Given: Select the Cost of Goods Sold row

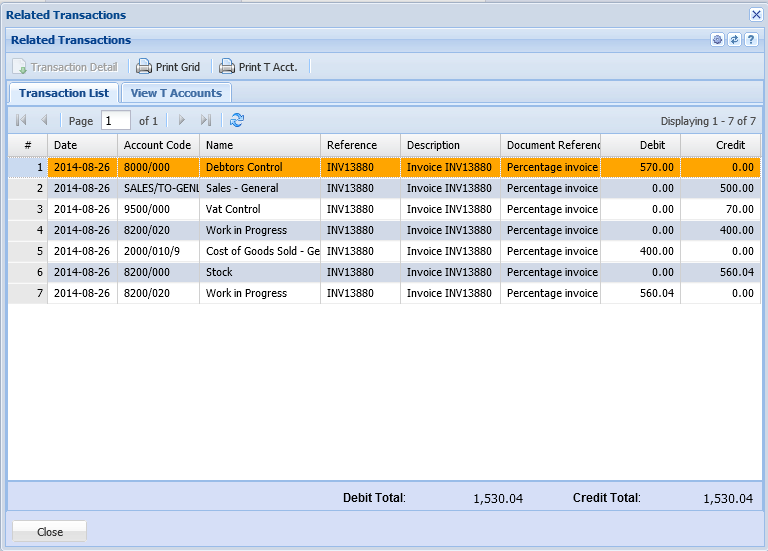Looking at the screenshot, I should (x=260, y=251).
